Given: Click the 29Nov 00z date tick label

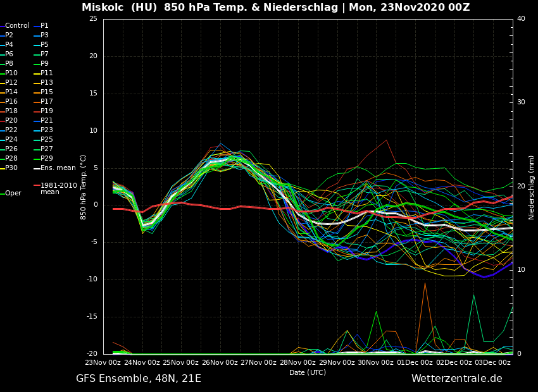Looking at the screenshot, I should pyautogui.click(x=337, y=362).
